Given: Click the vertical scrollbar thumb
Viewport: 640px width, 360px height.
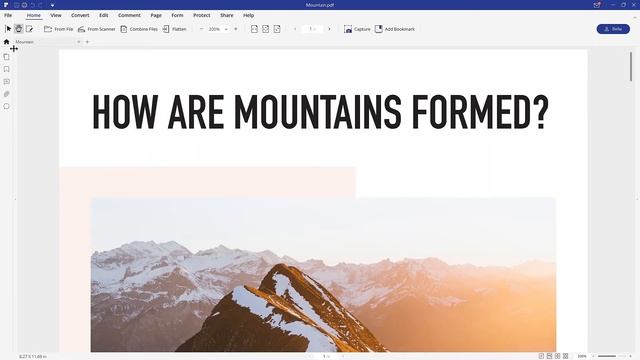Looking at the screenshot, I should tap(631, 66).
